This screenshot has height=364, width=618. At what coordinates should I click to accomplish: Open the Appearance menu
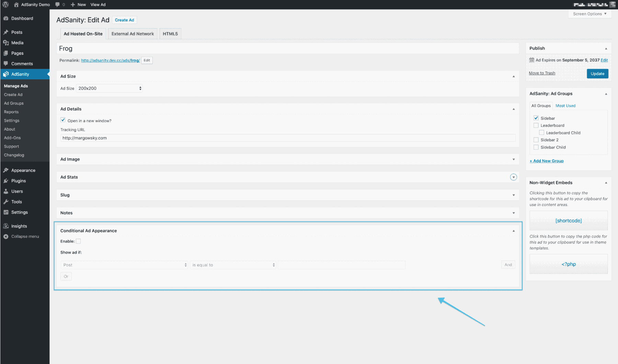[x=23, y=170]
